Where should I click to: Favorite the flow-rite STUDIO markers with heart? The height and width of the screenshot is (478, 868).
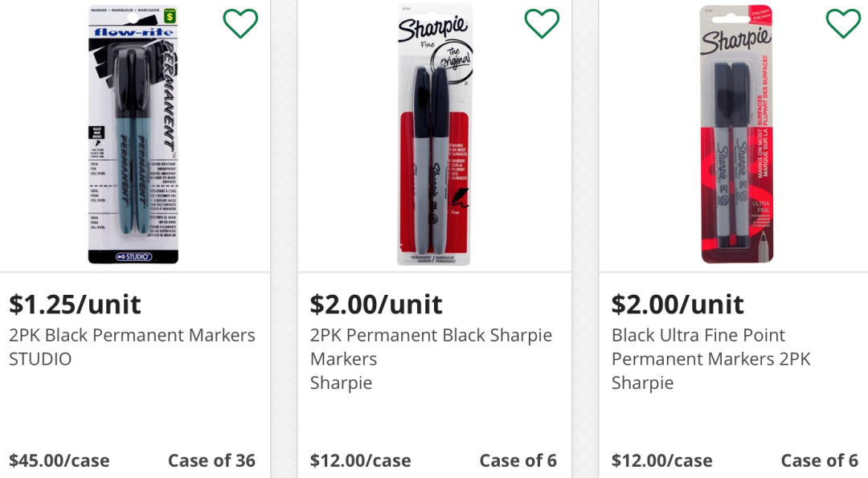(x=240, y=23)
